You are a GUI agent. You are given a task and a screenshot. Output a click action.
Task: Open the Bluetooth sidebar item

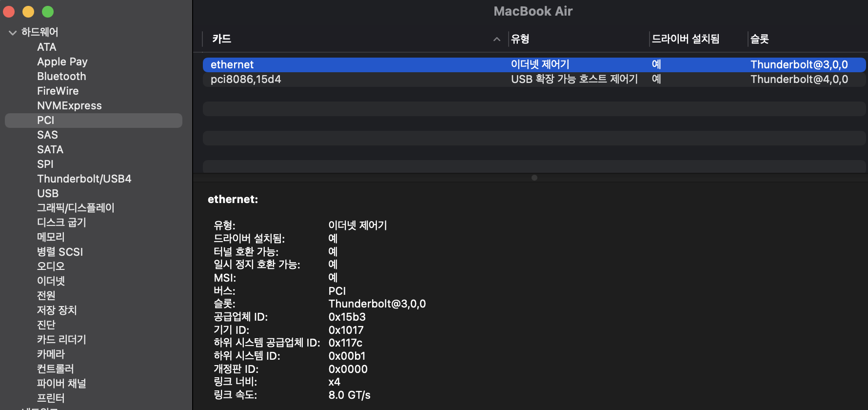tap(61, 76)
